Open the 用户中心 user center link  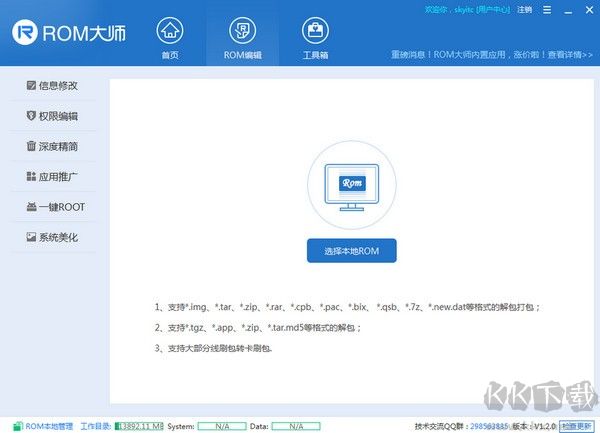click(x=493, y=10)
